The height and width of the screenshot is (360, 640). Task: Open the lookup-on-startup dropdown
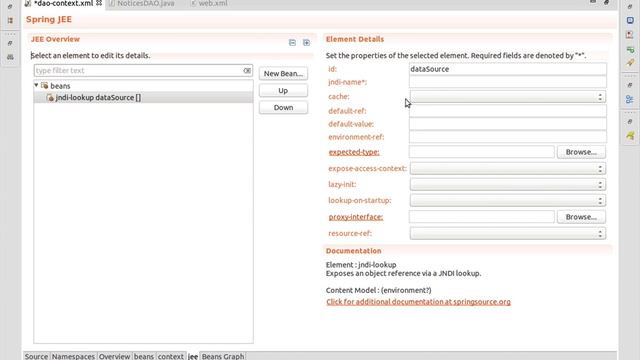coord(508,200)
